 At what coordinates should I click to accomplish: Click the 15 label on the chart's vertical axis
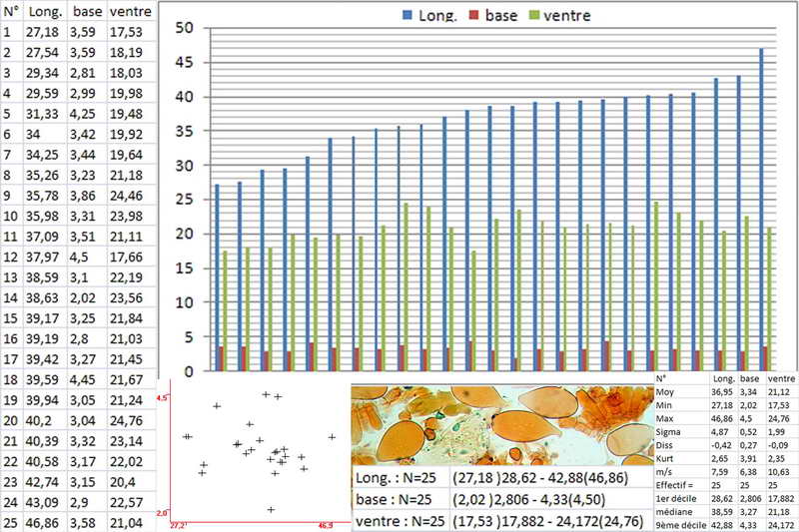184,268
